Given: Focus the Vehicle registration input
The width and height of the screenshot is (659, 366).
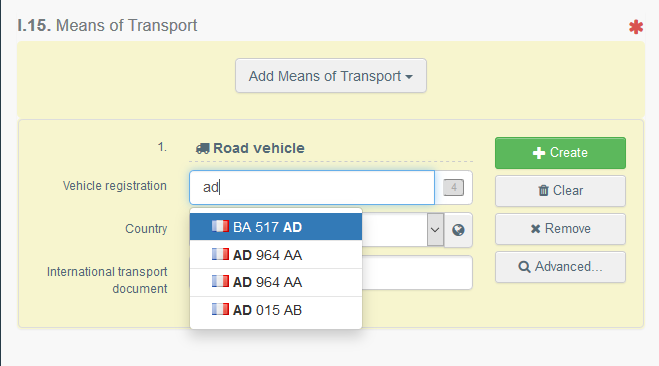Looking at the screenshot, I should pyautogui.click(x=312, y=187).
